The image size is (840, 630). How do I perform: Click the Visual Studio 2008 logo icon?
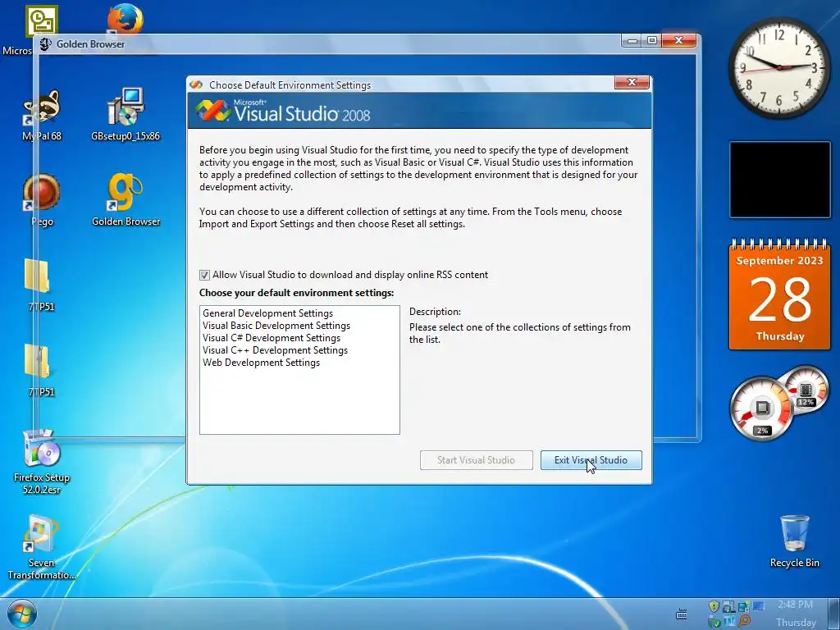[212, 111]
